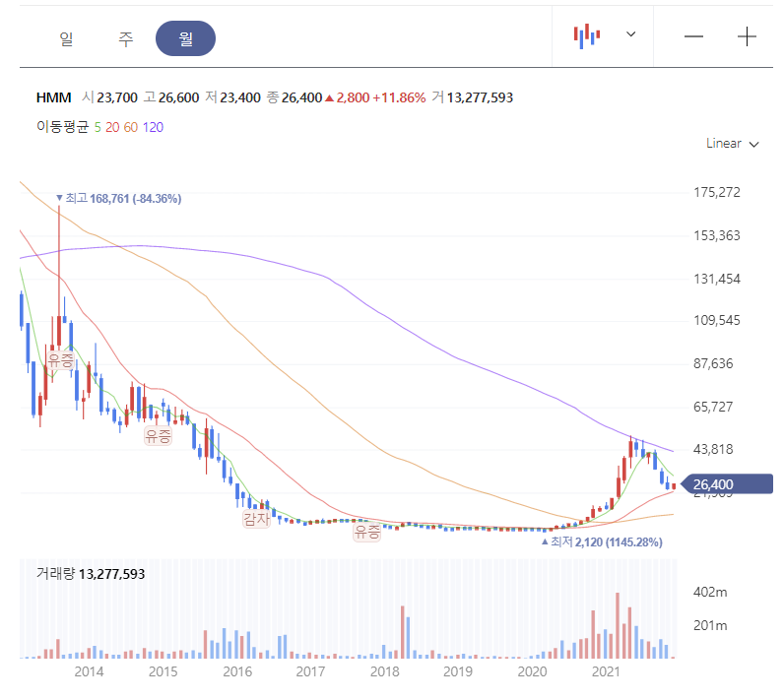Click the 2019 label on time axis
The width and height of the screenshot is (784, 700).
(458, 671)
